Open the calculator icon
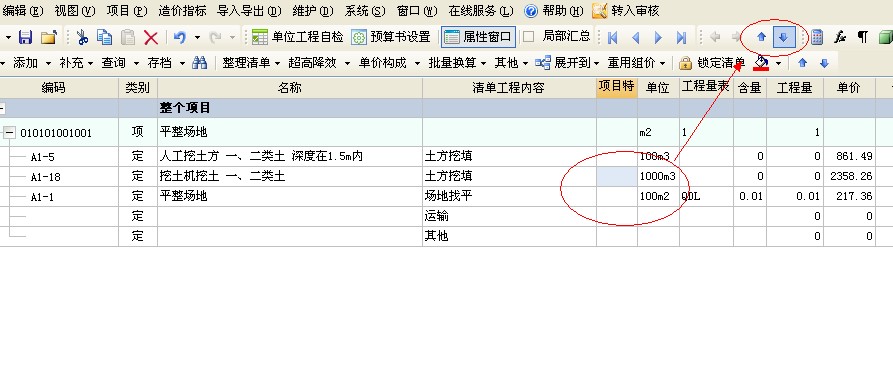Image resolution: width=893 pixels, height=391 pixels. click(x=817, y=38)
